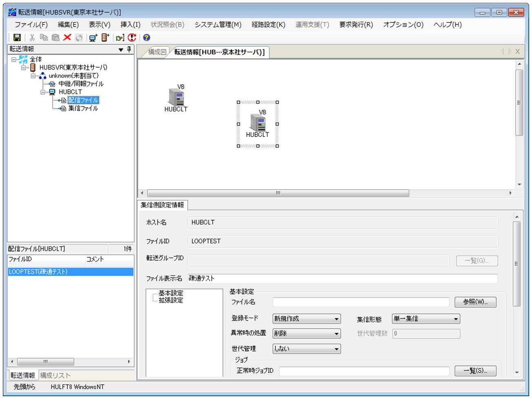Image resolution: width=532 pixels, height=399 pixels.
Task: Open help with the question mark icon
Action: click(146, 37)
